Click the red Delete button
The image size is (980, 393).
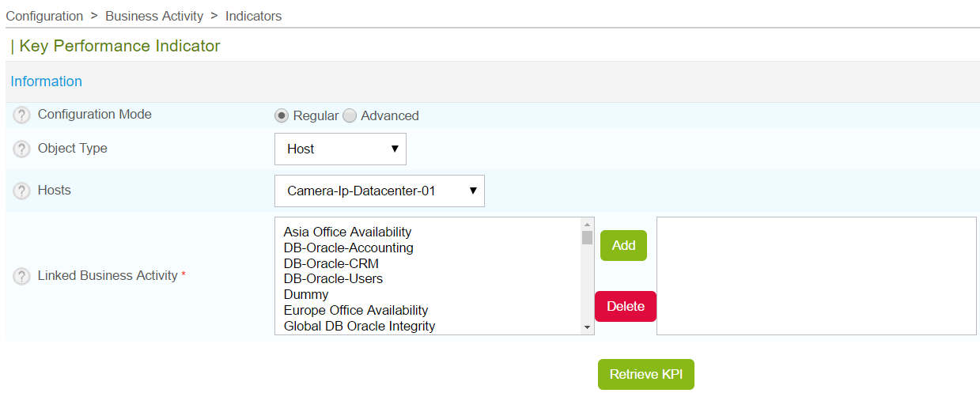(x=626, y=306)
